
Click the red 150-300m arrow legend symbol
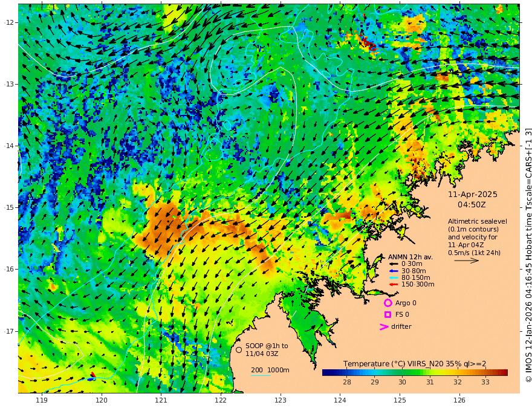pyautogui.click(x=393, y=285)
